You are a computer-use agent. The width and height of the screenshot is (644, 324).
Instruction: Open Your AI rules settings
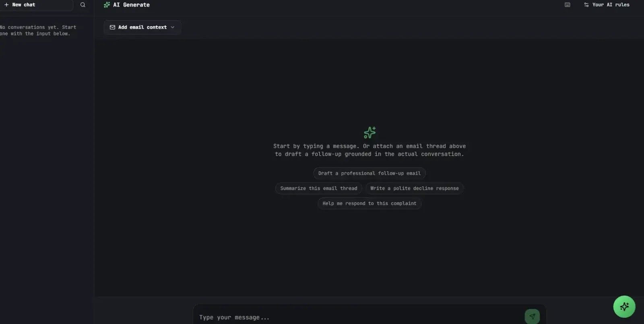tap(607, 5)
